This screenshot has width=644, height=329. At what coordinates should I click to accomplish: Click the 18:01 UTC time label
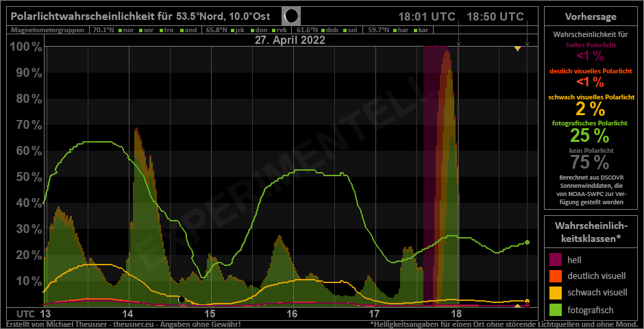[x=426, y=16]
